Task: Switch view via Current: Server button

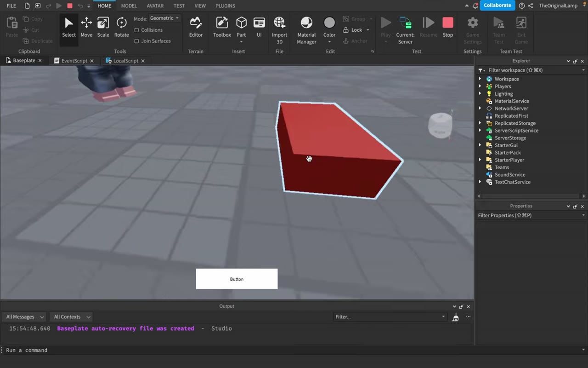Action: [405, 30]
